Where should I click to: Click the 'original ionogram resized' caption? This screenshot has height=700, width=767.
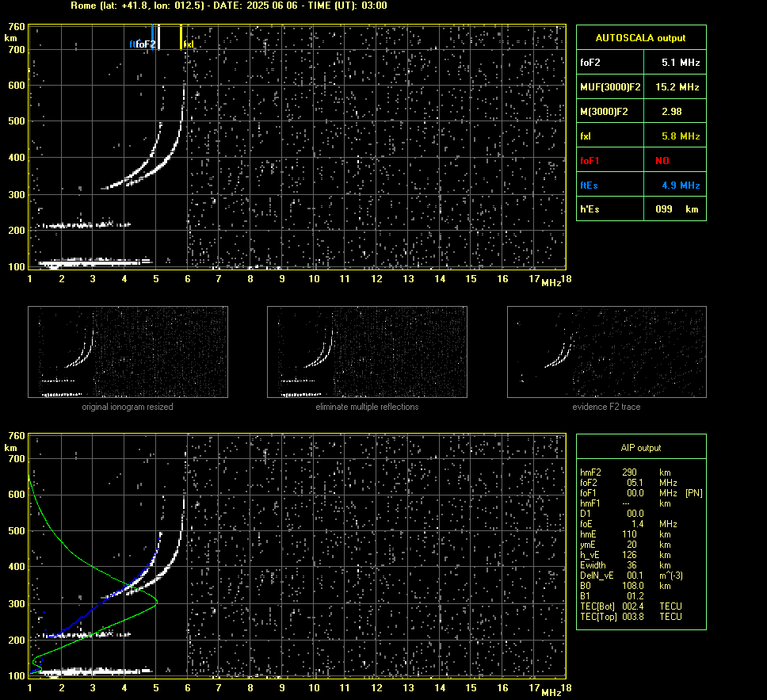tap(128, 407)
